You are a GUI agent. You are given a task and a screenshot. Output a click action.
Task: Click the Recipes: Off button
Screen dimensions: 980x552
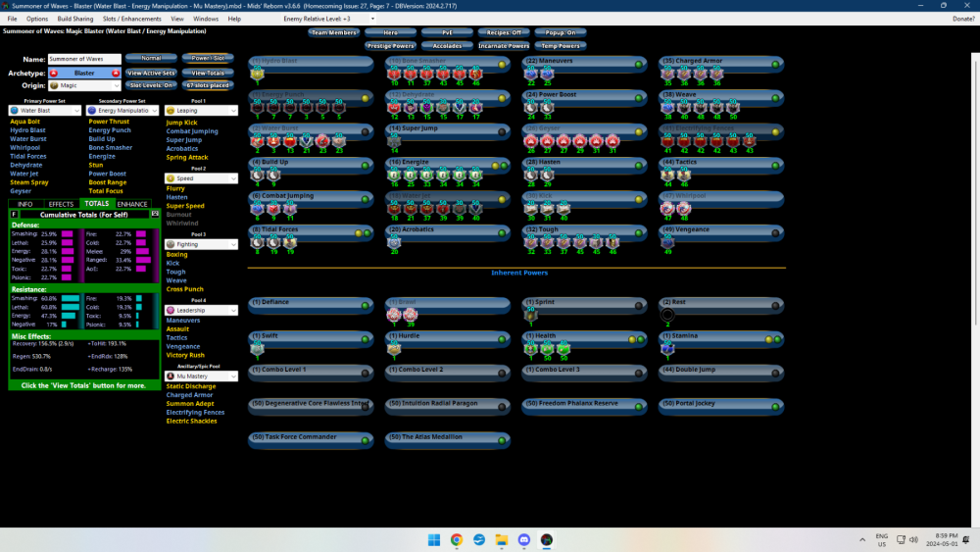[x=504, y=32]
